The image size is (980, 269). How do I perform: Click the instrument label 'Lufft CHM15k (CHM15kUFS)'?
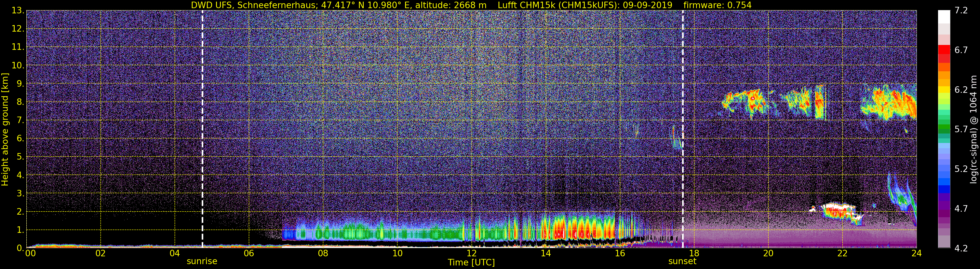(x=558, y=5)
